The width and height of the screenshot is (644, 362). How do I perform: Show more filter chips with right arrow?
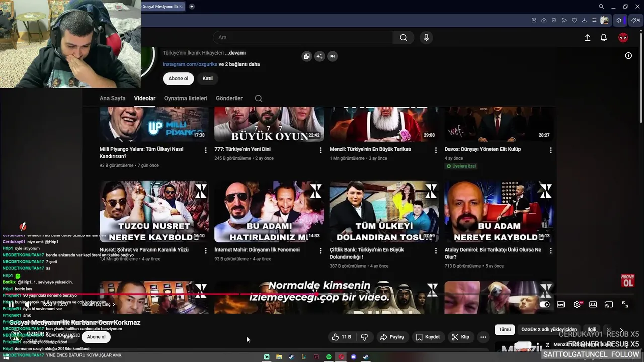[x=621, y=330]
